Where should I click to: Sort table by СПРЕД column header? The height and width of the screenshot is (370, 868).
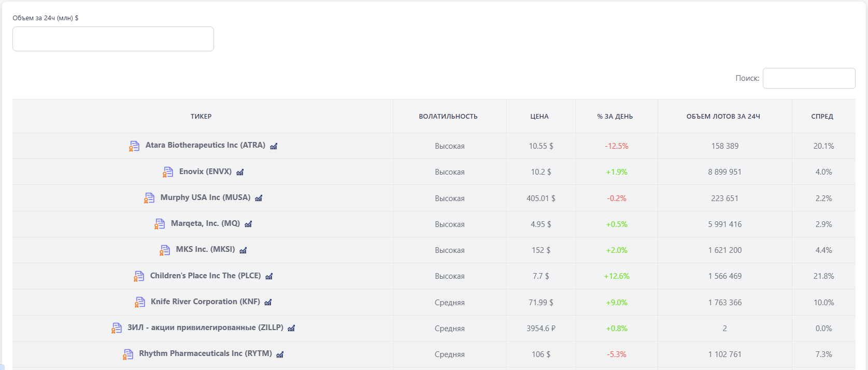[x=822, y=117]
